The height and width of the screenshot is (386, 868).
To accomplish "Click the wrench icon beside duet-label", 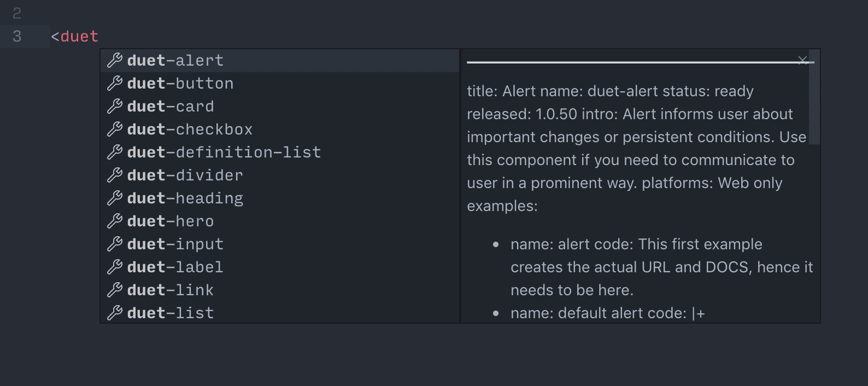I will pyautogui.click(x=114, y=267).
